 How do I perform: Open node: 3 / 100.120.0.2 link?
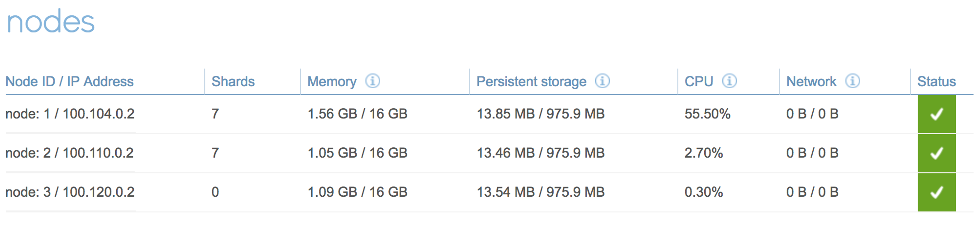(70, 192)
